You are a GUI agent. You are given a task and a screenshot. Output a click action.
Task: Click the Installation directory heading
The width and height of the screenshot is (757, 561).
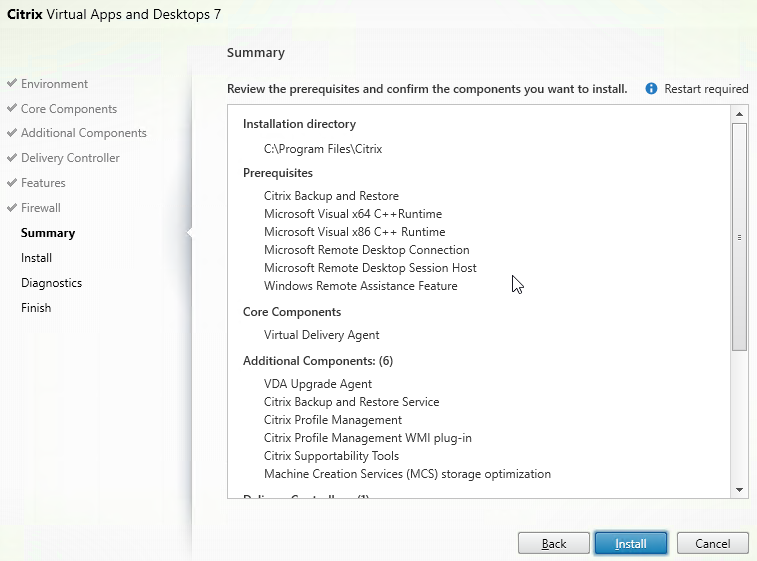tap(299, 124)
